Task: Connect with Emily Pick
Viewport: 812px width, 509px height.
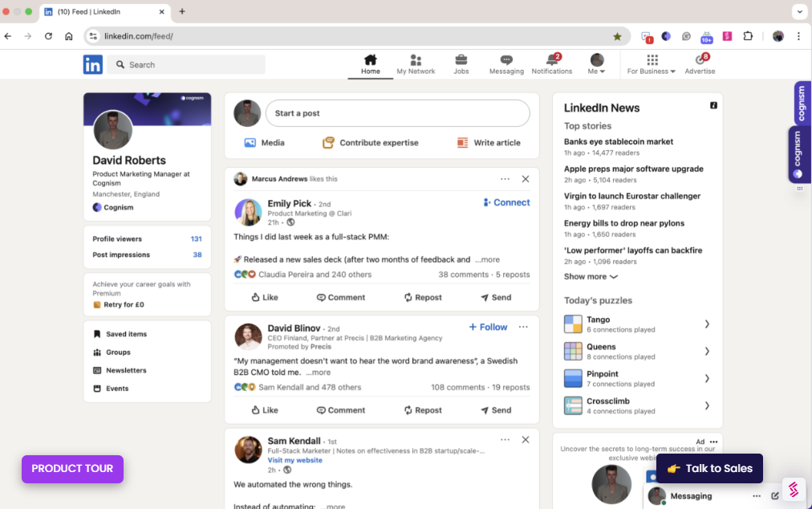Action: (506, 202)
